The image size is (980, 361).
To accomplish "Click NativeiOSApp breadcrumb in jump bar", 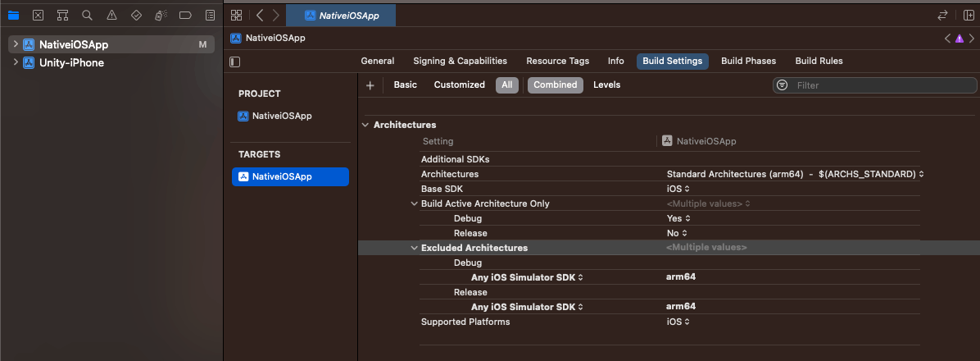I will 275,39.
